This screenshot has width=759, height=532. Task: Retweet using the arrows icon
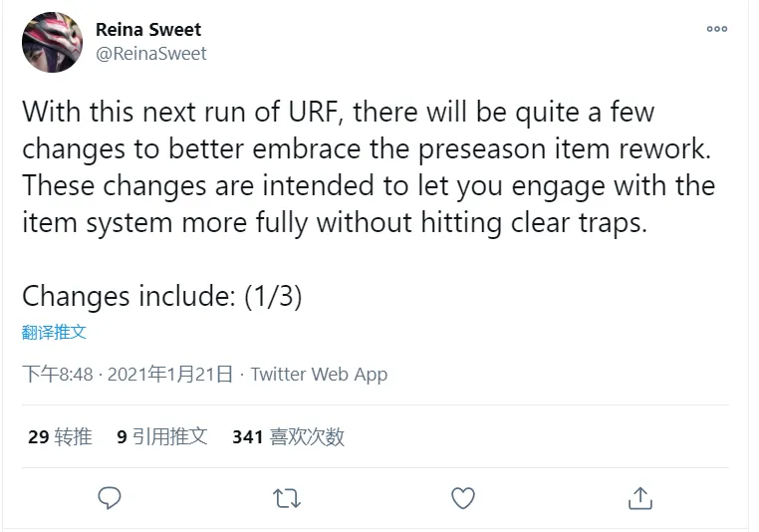[x=287, y=498]
